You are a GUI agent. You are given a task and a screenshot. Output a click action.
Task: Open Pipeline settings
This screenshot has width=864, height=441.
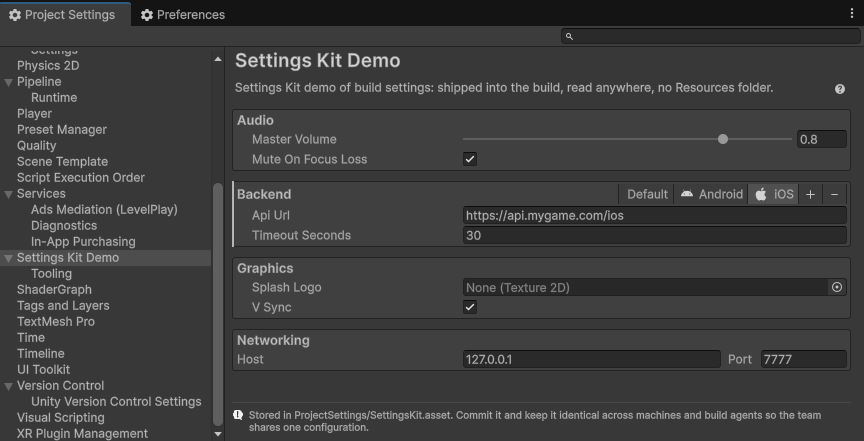tap(39, 82)
